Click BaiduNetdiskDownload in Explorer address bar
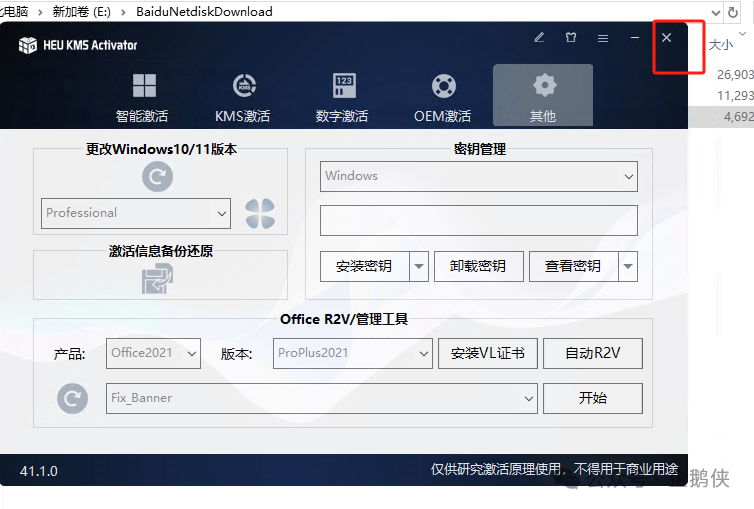The image size is (754, 509). click(x=204, y=12)
